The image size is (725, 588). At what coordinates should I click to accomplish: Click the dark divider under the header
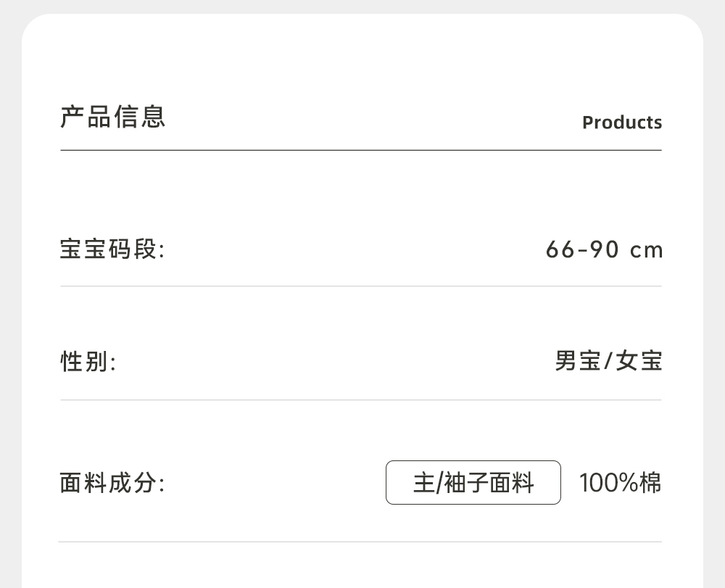point(360,150)
